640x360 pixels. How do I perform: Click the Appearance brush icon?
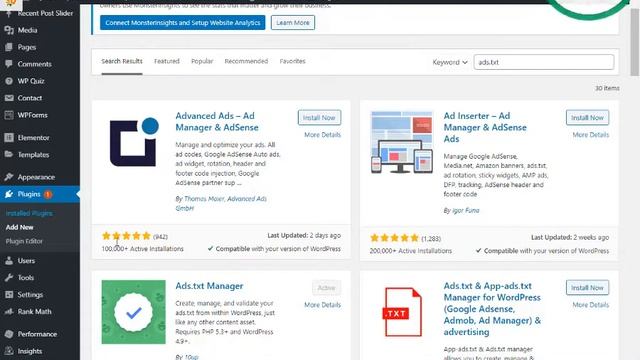pos(9,177)
